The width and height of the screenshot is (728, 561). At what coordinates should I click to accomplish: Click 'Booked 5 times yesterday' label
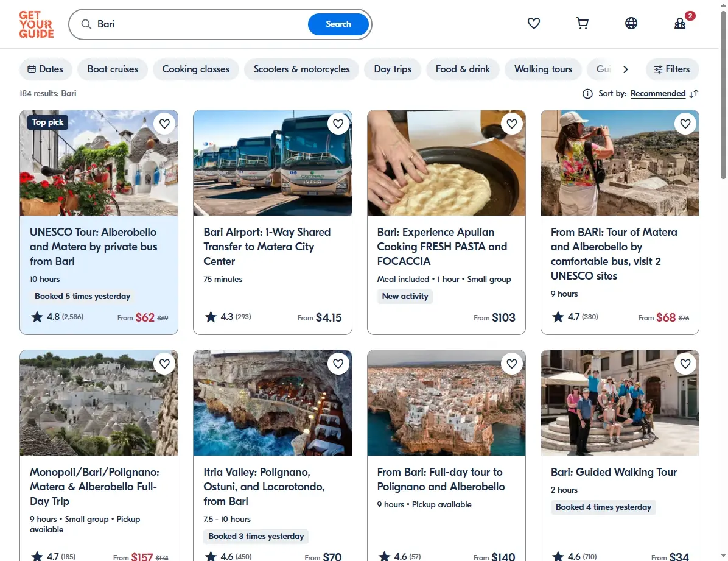[x=83, y=296]
